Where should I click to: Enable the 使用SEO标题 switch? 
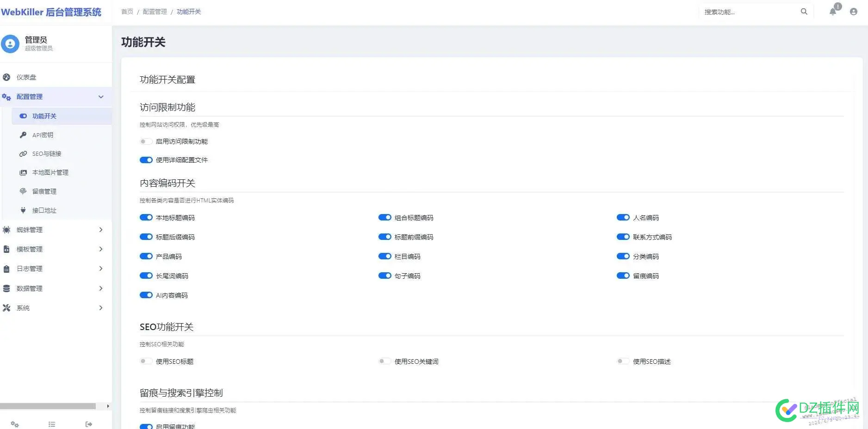pyautogui.click(x=146, y=361)
